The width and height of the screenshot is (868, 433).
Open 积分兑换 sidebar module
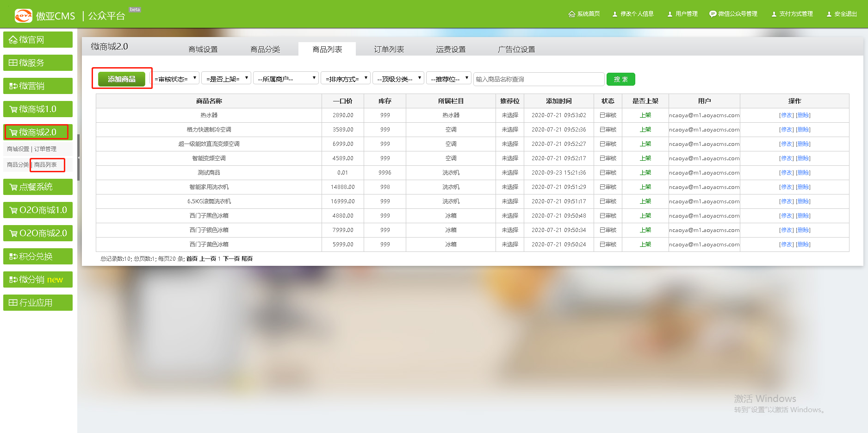pyautogui.click(x=38, y=257)
